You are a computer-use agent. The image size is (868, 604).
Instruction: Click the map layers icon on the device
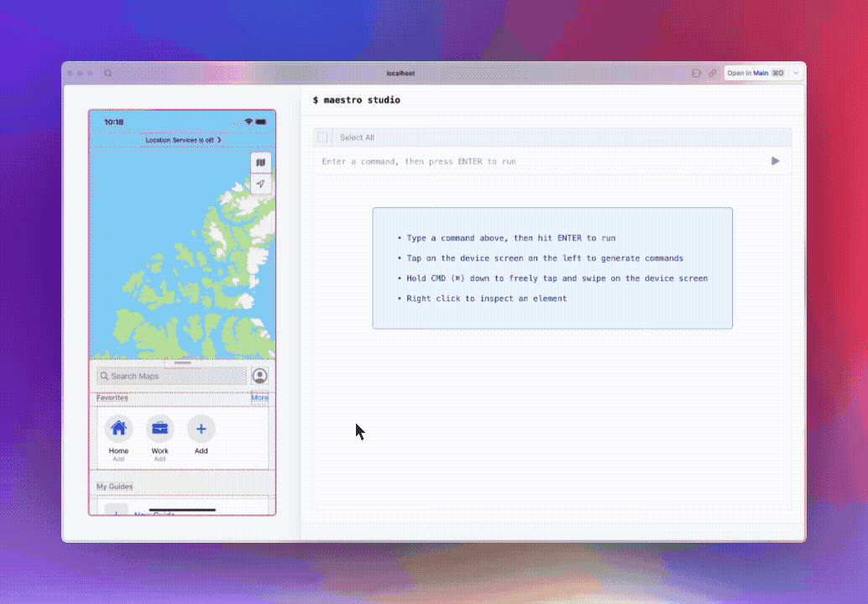coord(260,163)
